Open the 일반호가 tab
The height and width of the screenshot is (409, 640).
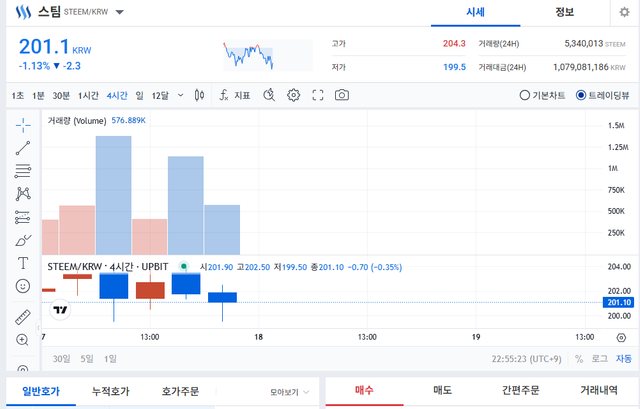(x=41, y=391)
